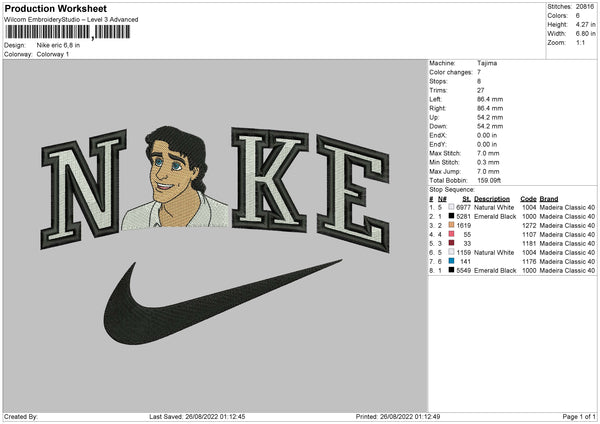Select the 'Max Stitch:' label
The height and width of the screenshot is (424, 600).
pyautogui.click(x=445, y=153)
